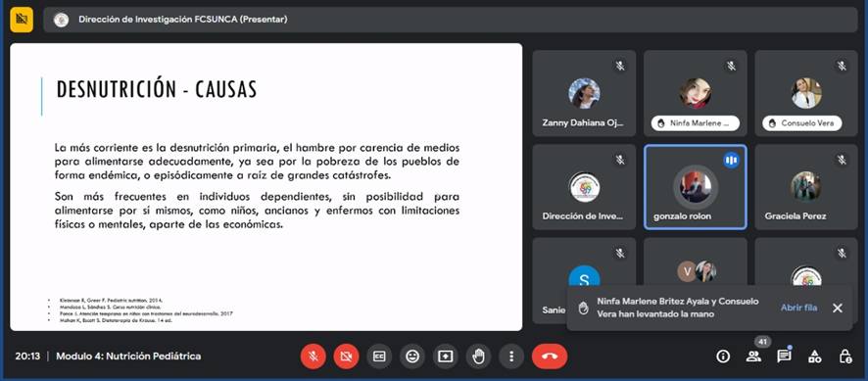This screenshot has width=868, height=381.
Task: Open the more options three-dot menu
Action: (511, 357)
